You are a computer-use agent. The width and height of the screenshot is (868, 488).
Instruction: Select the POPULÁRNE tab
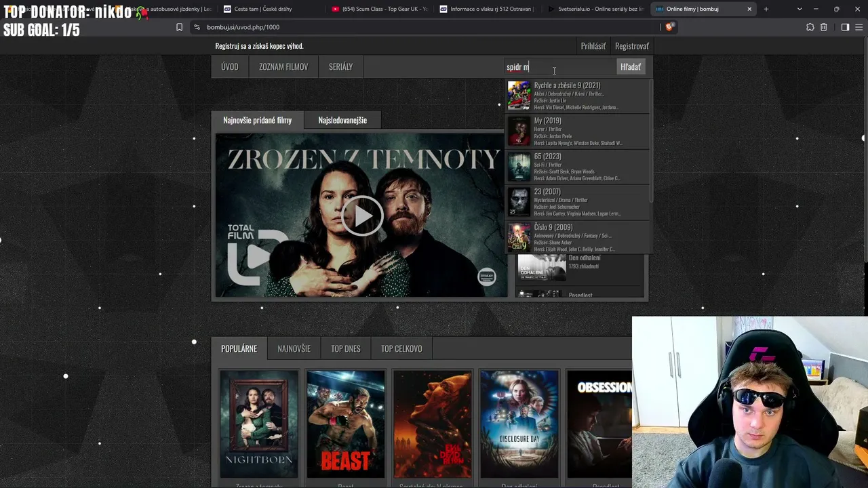(x=239, y=348)
